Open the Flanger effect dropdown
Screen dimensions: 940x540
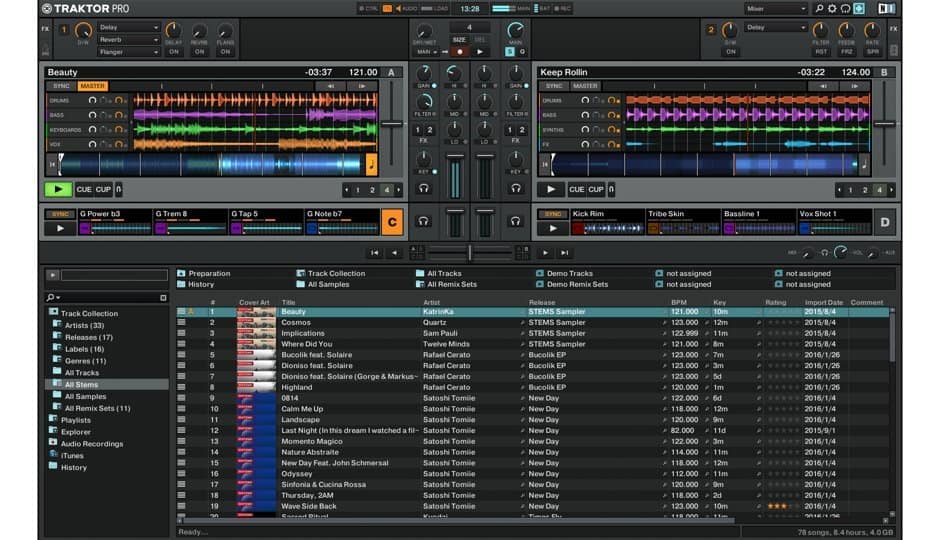point(128,52)
